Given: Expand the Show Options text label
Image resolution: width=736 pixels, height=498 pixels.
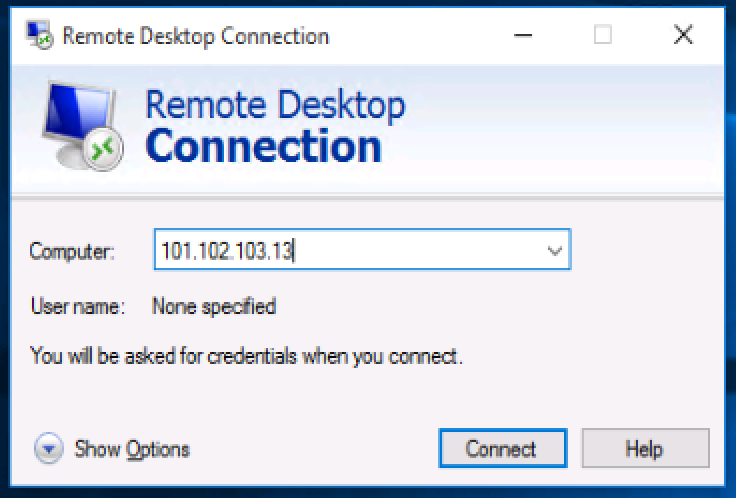Looking at the screenshot, I should (132, 449).
